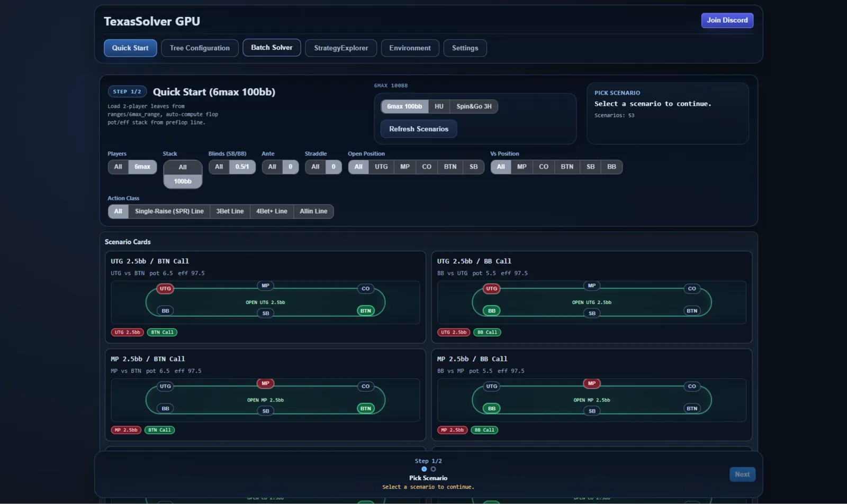
Task: Open the Tree Configuration tab
Action: point(200,48)
